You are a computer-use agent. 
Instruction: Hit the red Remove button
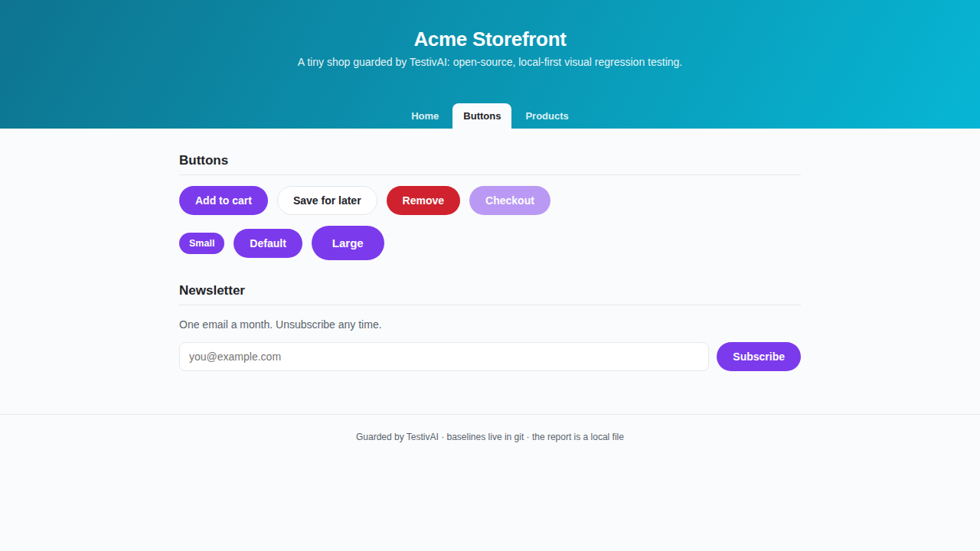click(x=423, y=201)
